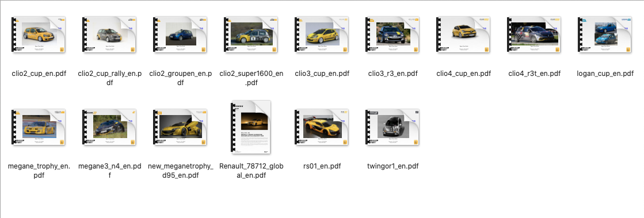Image resolution: width=644 pixels, height=218 pixels.
Task: Select the clio2_cup_rally_en.pdf thumbnail
Action: (x=110, y=35)
